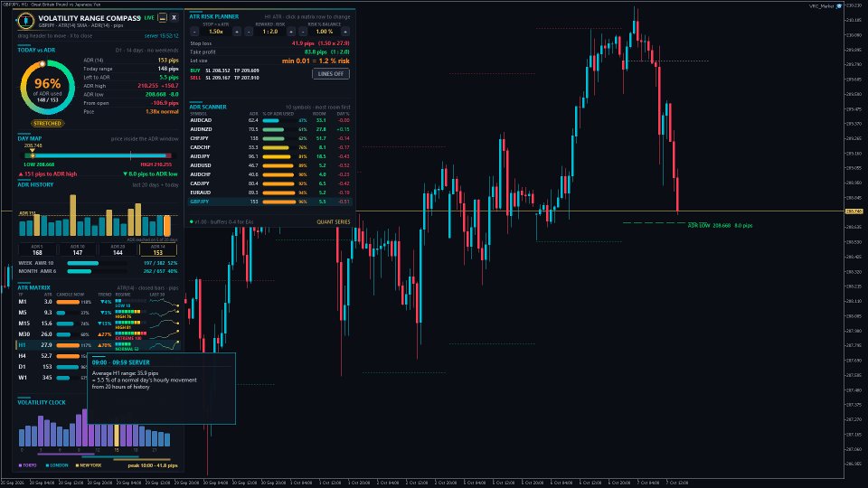Screen dimensions: 868x488
Task: Open CADJPY in the ADR Scanner
Action: [x=270, y=183]
